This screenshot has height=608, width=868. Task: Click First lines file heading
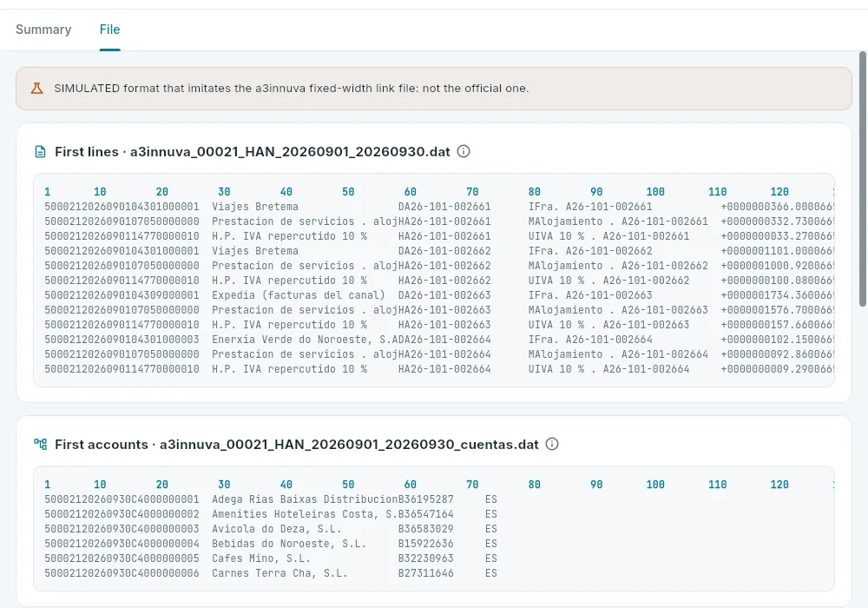(x=253, y=152)
